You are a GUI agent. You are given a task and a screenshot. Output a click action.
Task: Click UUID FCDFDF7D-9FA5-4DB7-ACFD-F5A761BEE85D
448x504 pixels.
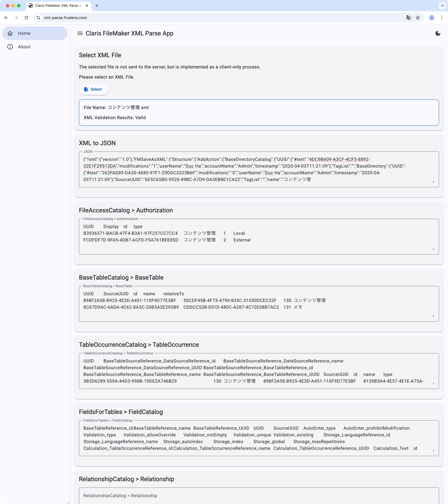131,240
